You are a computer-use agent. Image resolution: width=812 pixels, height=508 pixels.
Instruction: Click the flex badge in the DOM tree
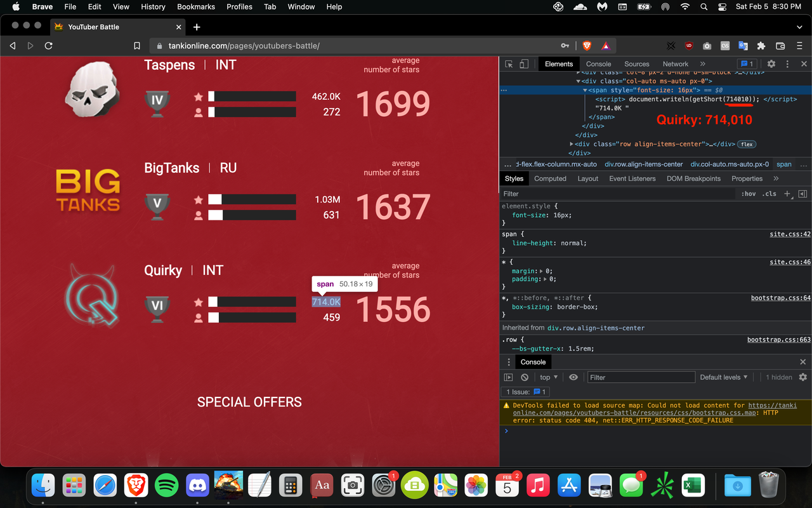747,144
